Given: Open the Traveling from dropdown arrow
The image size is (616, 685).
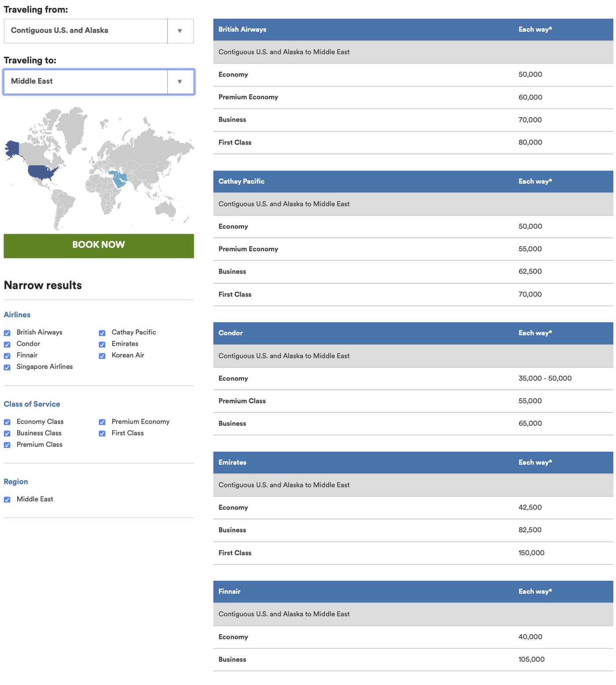Looking at the screenshot, I should click(180, 31).
